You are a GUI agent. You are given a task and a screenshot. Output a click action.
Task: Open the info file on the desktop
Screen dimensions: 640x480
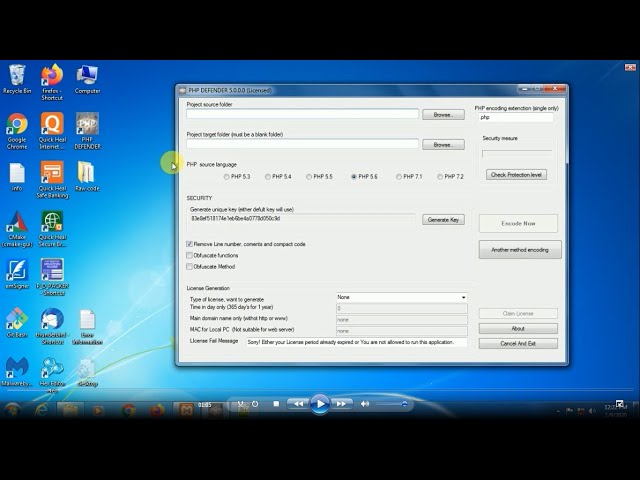click(x=17, y=177)
